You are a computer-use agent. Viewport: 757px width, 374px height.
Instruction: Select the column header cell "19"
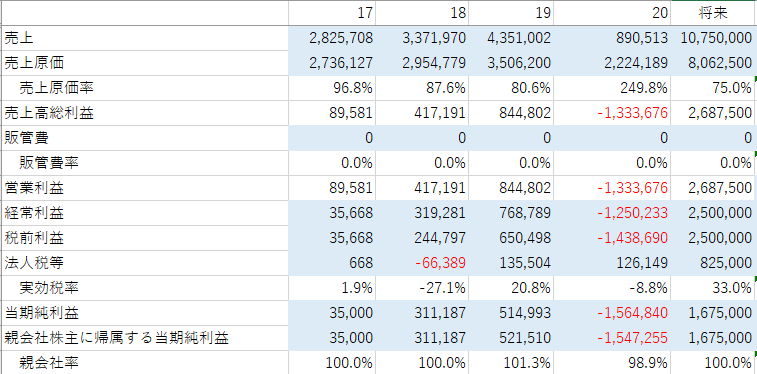tap(510, 13)
